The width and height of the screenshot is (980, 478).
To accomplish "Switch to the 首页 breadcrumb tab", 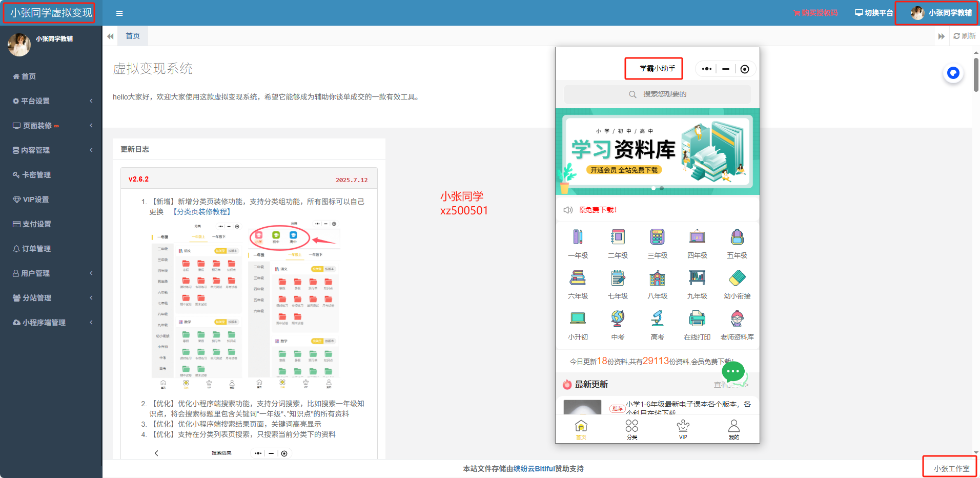I will pyautogui.click(x=132, y=35).
